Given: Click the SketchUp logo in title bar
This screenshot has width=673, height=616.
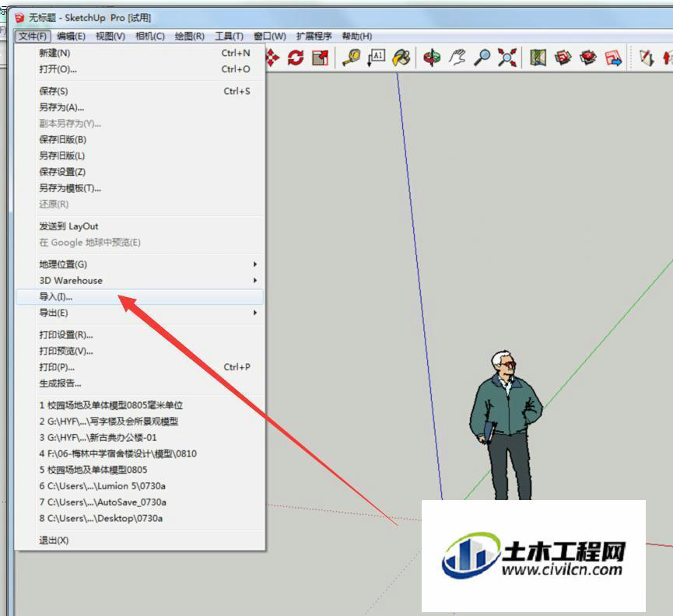Looking at the screenshot, I should 19,18.
